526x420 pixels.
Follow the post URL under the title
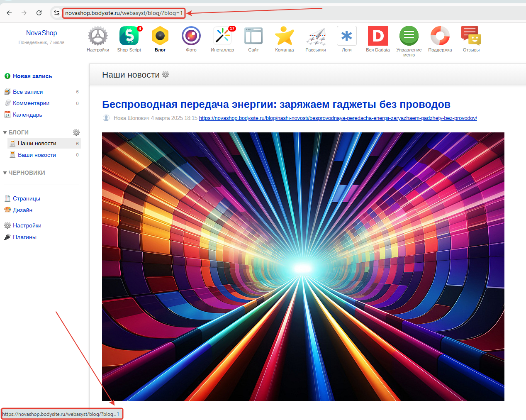(x=338, y=118)
